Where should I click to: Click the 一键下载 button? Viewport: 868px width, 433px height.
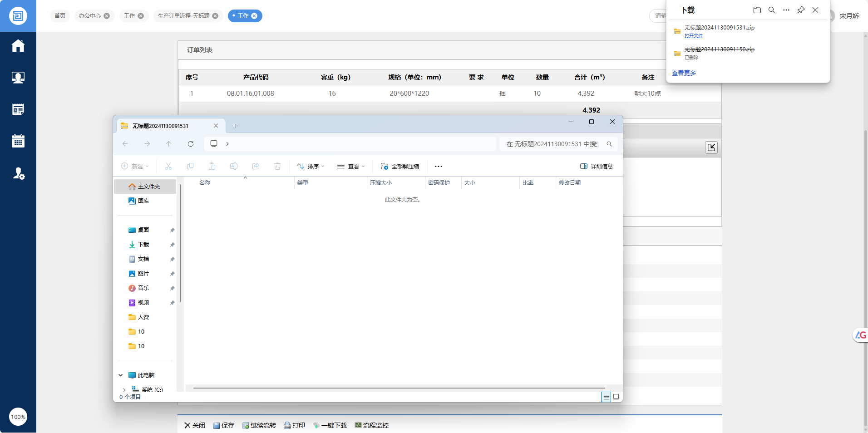tap(330, 425)
